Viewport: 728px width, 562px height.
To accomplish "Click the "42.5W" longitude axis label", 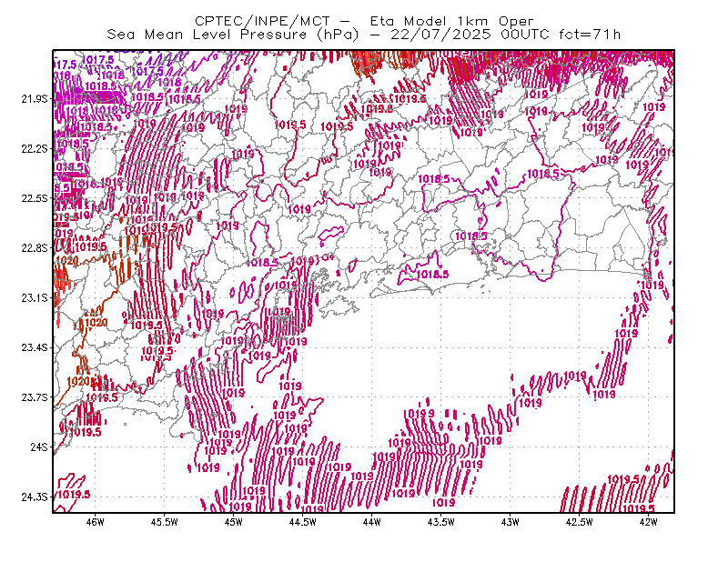I will [x=580, y=522].
